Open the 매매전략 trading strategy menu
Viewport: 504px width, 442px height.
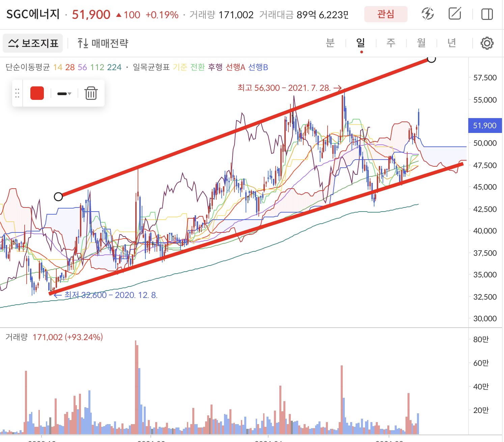(103, 43)
